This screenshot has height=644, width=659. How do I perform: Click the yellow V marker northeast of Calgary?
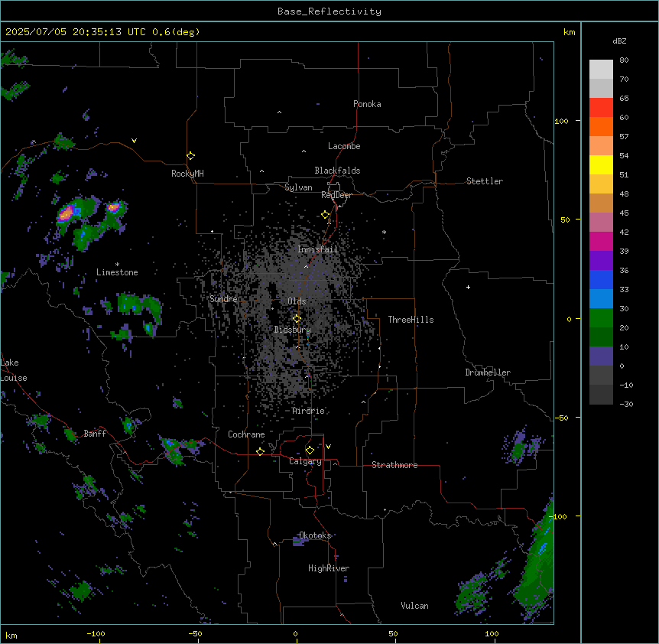(328, 447)
